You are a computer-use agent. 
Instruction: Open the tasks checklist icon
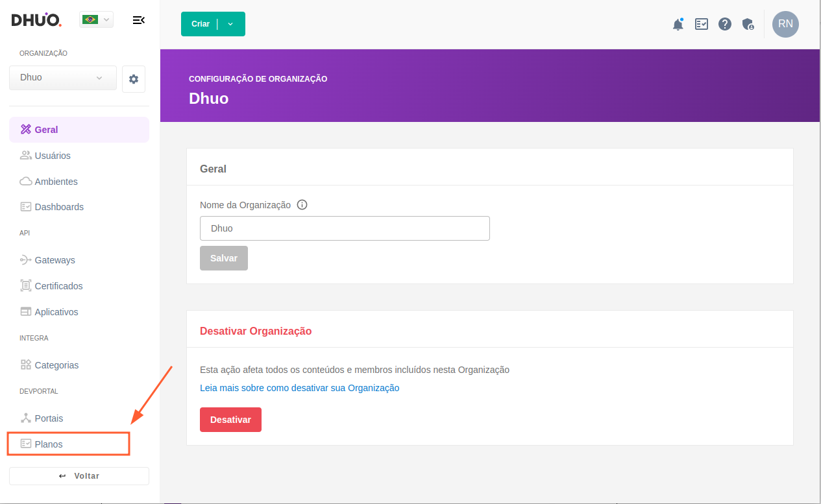702,24
